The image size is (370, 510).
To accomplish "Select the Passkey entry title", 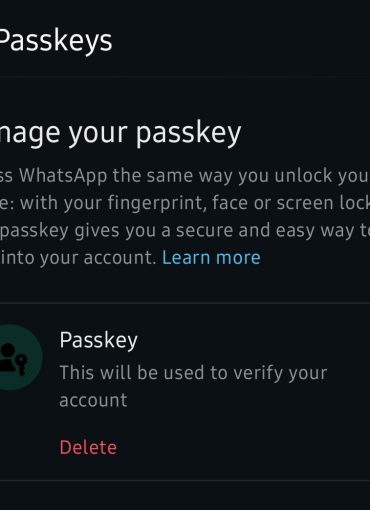I will pyautogui.click(x=99, y=340).
